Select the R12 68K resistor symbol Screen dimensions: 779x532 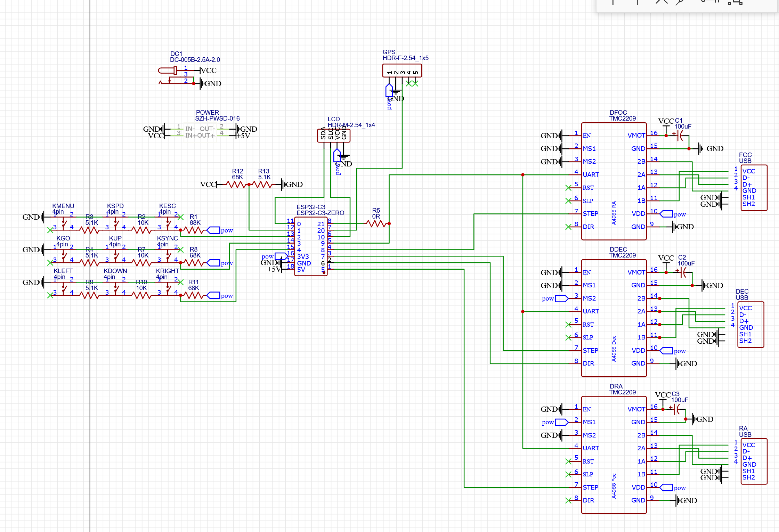pos(237,185)
